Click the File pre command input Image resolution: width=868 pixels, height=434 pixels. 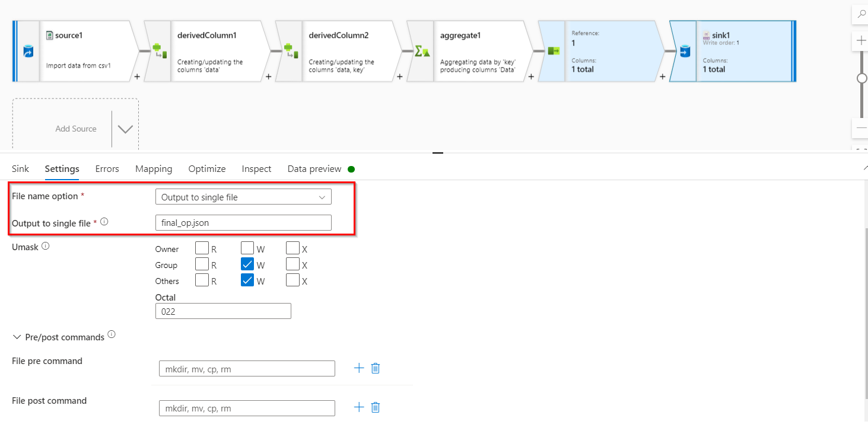pos(247,369)
